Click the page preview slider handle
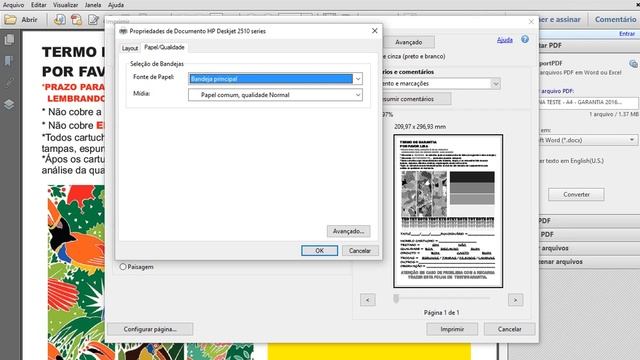Screen dimensions: 640x360 point(396,299)
